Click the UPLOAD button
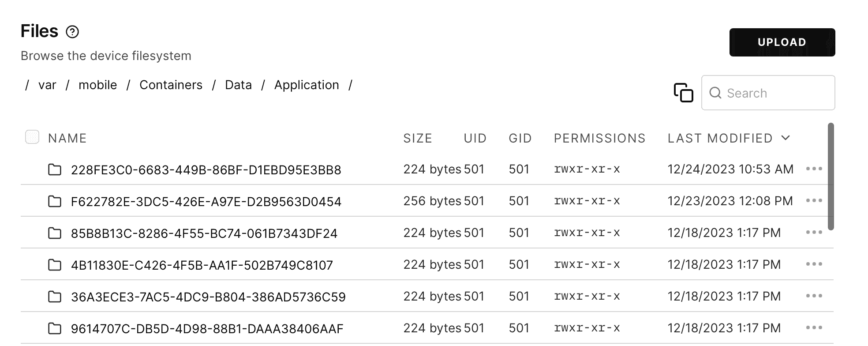The height and width of the screenshot is (346, 868). coord(782,42)
